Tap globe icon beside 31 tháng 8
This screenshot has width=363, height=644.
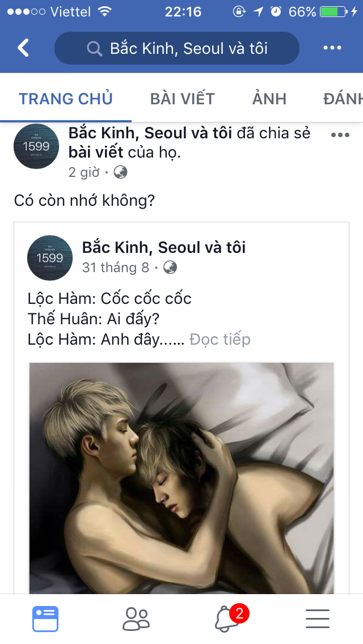170,268
